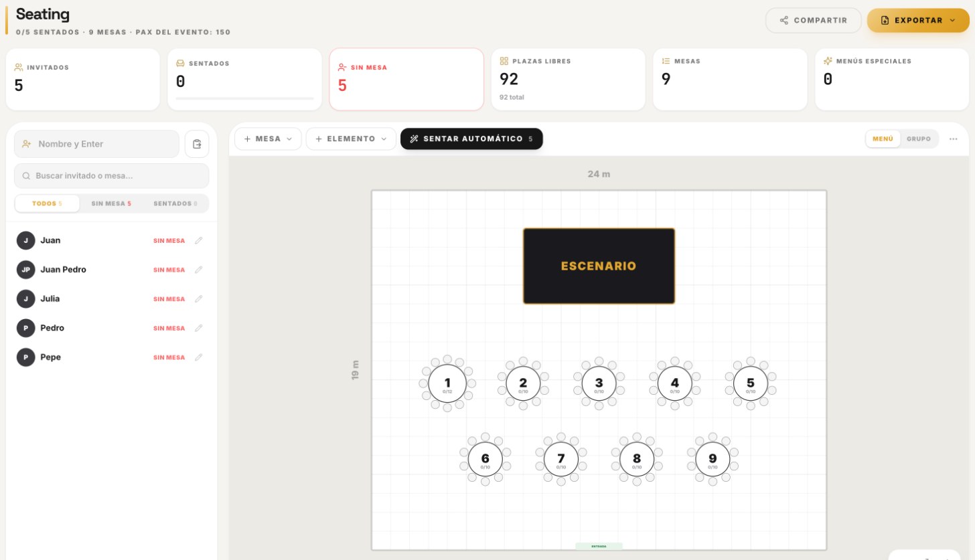This screenshot has height=560, width=975.
Task: Show the Todos guest tab
Action: [x=47, y=203]
